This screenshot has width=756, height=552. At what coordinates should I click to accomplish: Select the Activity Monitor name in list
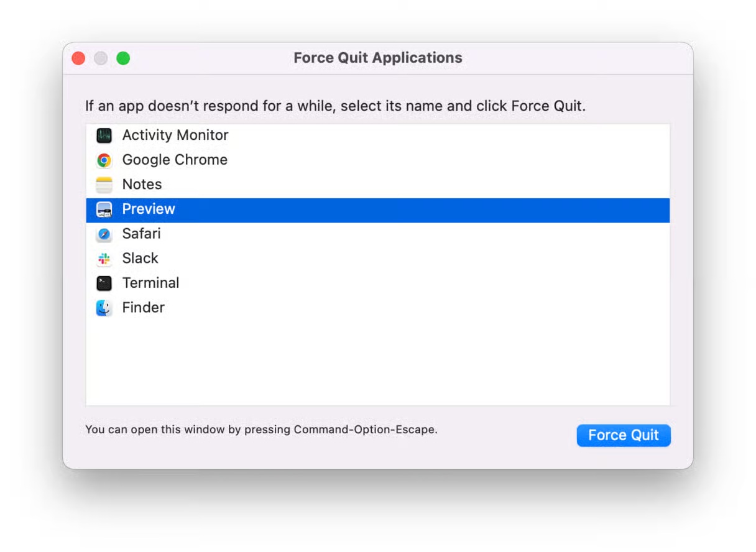tap(175, 136)
